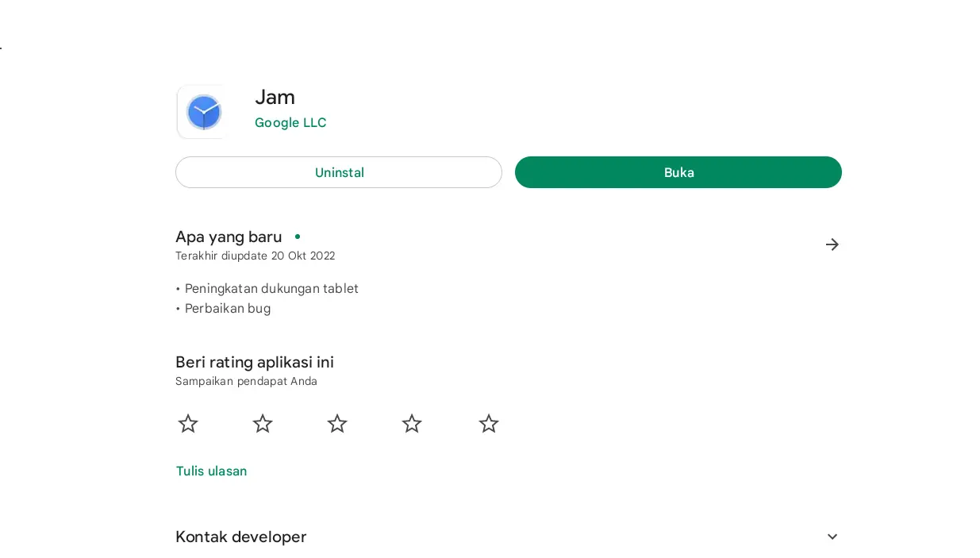Image resolution: width=980 pixels, height=558 pixels.
Task: Open What's New via the right arrow
Action: (832, 244)
